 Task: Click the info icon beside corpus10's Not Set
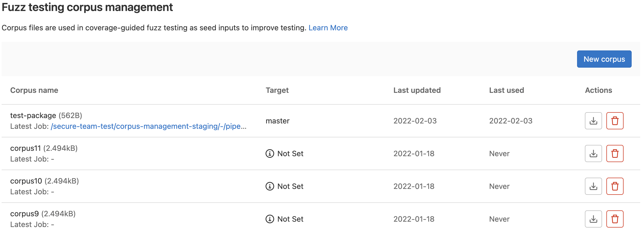pos(270,186)
